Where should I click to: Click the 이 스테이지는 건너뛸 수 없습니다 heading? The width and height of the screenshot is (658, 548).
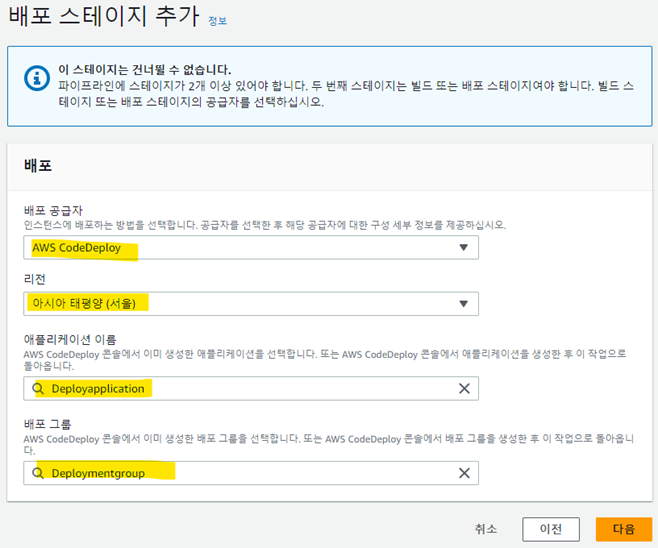[144, 69]
